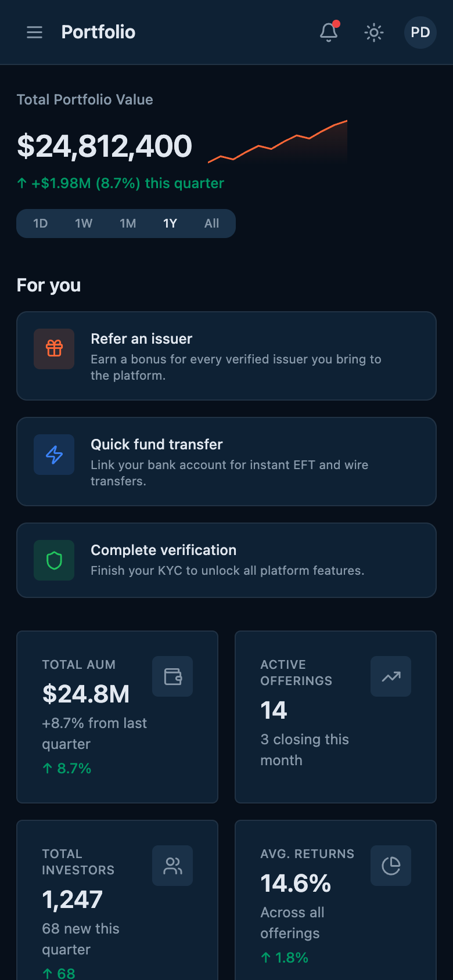Click Complete verification to finish KYC
The width and height of the screenshot is (453, 980).
(x=227, y=560)
